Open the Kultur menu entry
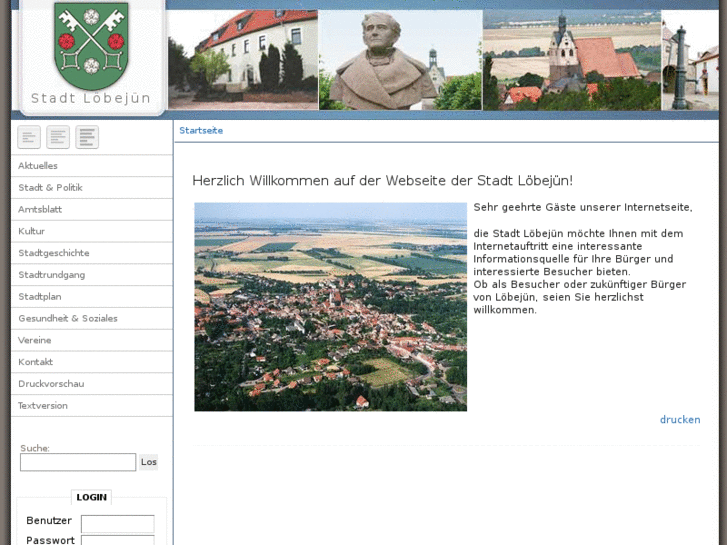Image resolution: width=727 pixels, height=545 pixels. pyautogui.click(x=32, y=232)
